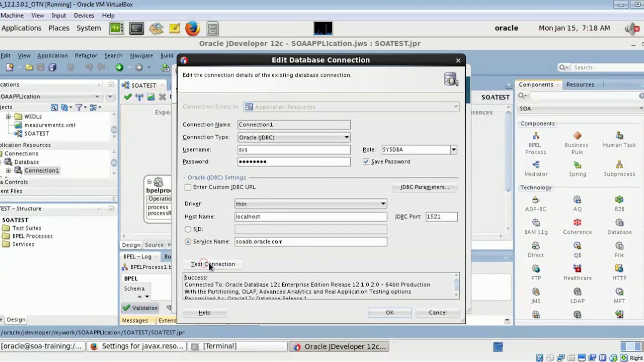The height and width of the screenshot is (362, 644).
Task: Pick the Mediator component icon
Action: (535, 165)
